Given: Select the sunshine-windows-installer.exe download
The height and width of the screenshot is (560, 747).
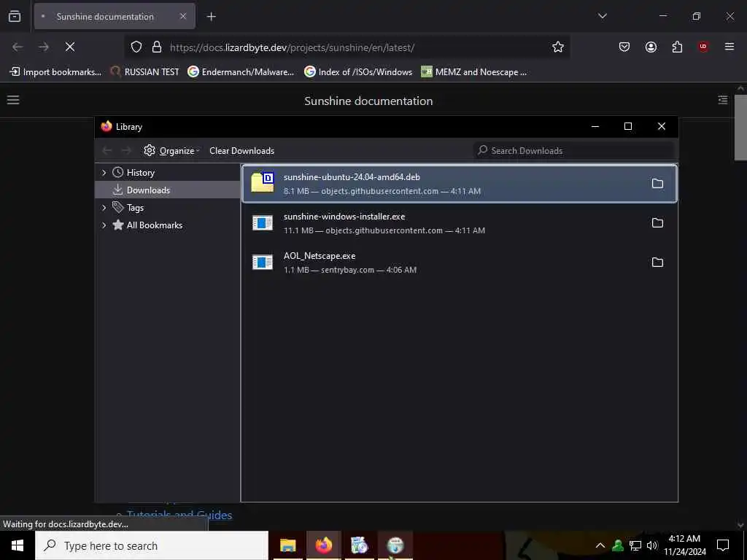Looking at the screenshot, I should click(460, 223).
